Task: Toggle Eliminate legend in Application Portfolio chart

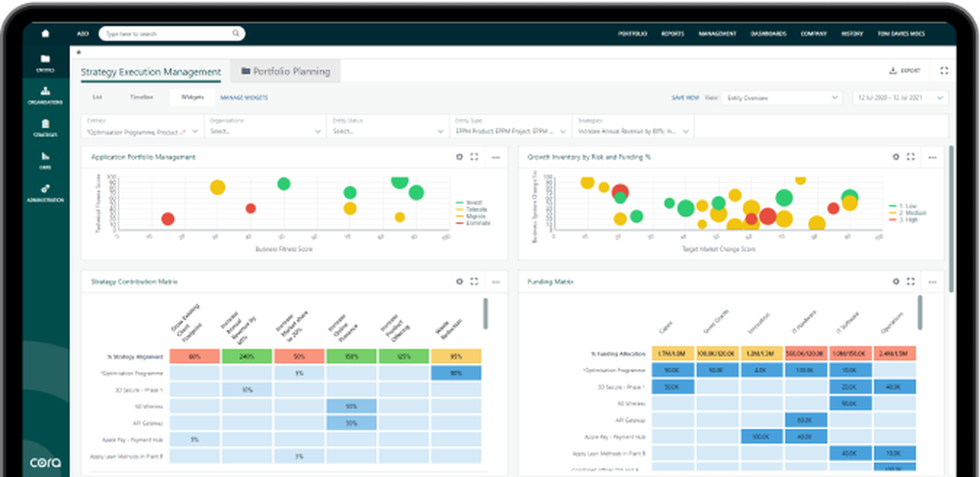Action: pos(473,223)
